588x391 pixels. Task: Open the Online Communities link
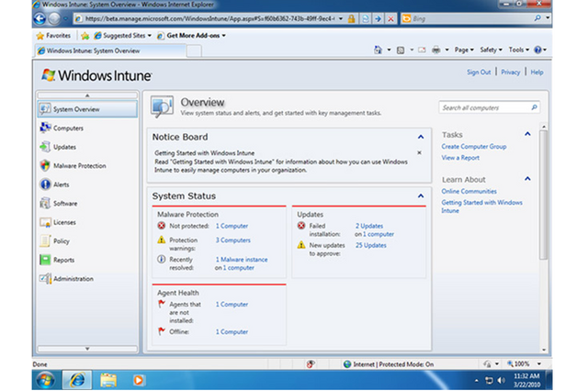coord(469,192)
